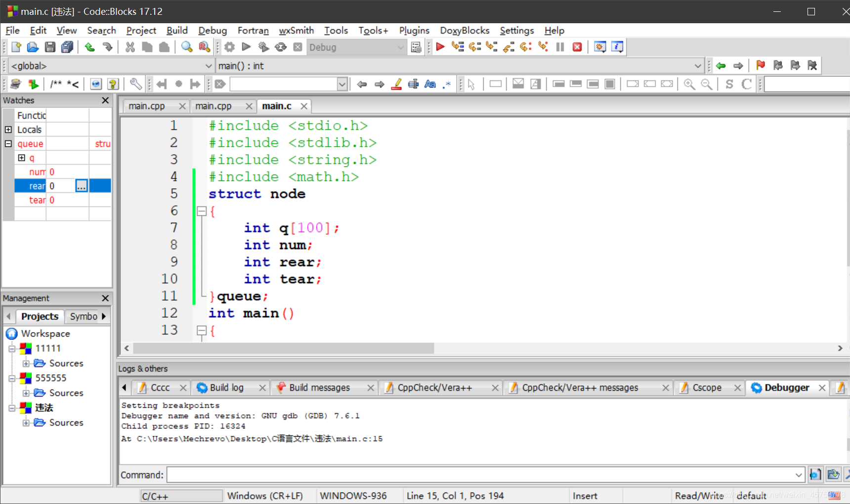Screen dimensions: 850x504
Task: Select the 违法 project in tree
Action: (44, 408)
